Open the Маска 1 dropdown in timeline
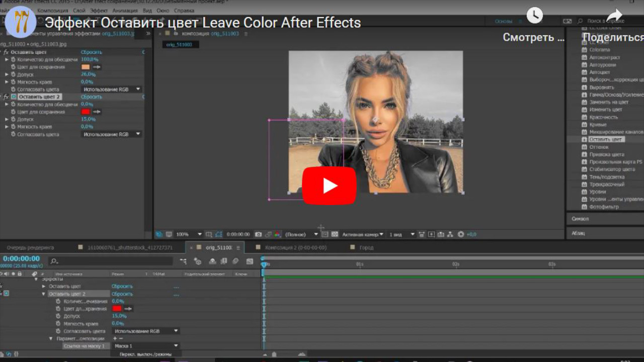The image size is (644, 362). click(x=146, y=346)
